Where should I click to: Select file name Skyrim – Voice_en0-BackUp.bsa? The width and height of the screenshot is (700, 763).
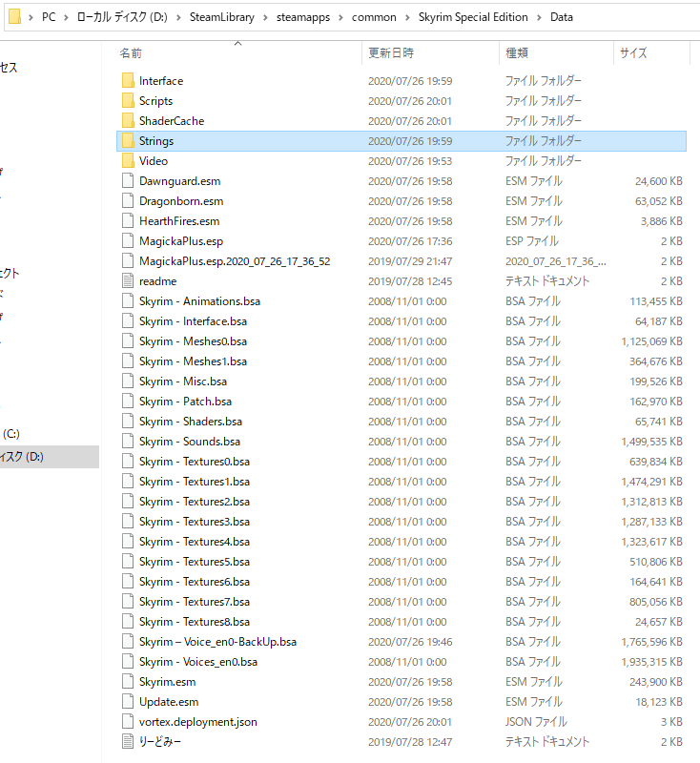click(217, 642)
